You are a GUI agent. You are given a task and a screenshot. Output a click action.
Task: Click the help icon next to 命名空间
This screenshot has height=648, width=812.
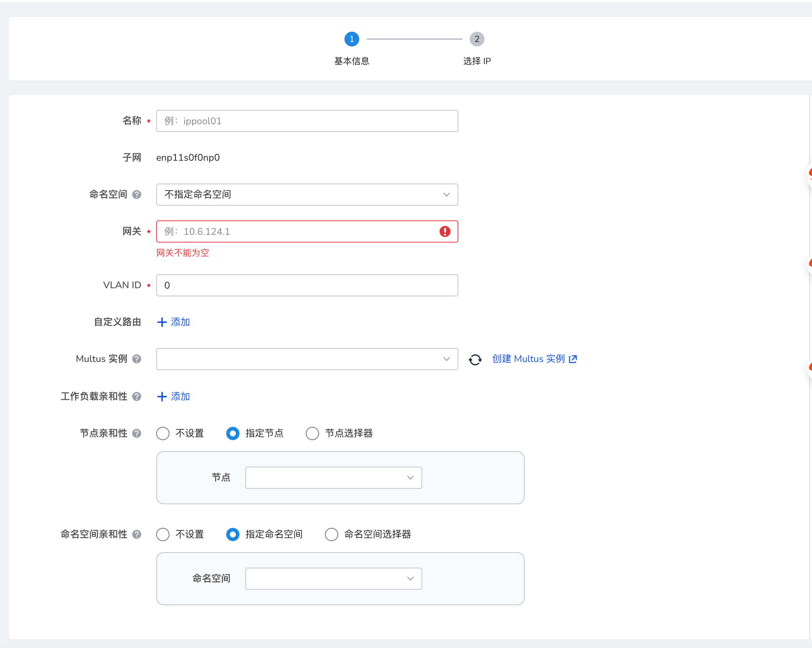[x=137, y=194]
